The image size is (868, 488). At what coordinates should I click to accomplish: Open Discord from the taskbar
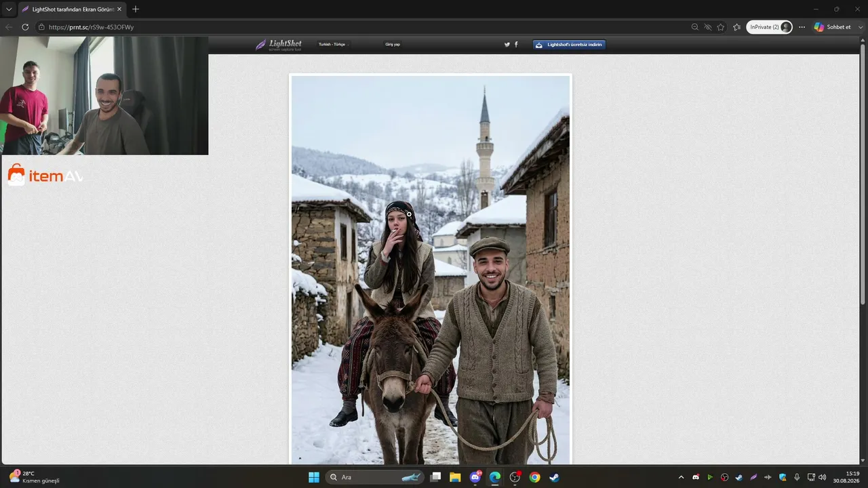(x=475, y=477)
